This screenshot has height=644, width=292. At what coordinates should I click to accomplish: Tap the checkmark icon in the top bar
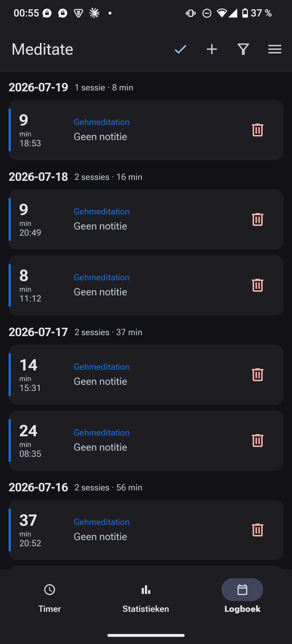click(x=180, y=49)
